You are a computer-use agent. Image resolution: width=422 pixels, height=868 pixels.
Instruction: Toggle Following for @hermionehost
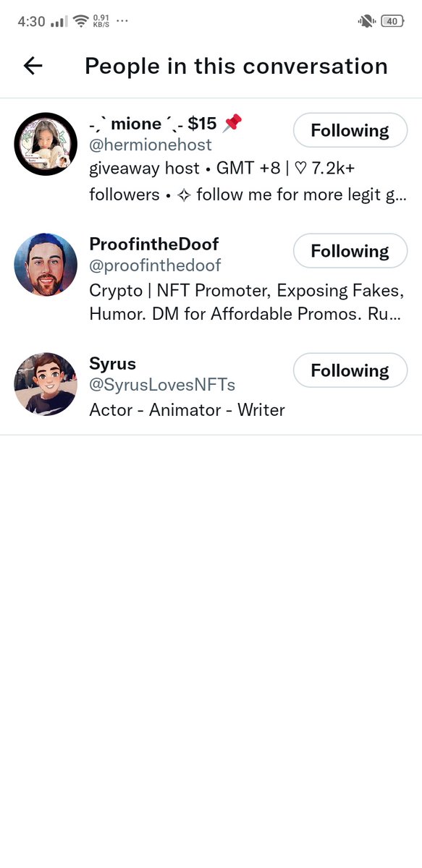pyautogui.click(x=350, y=130)
